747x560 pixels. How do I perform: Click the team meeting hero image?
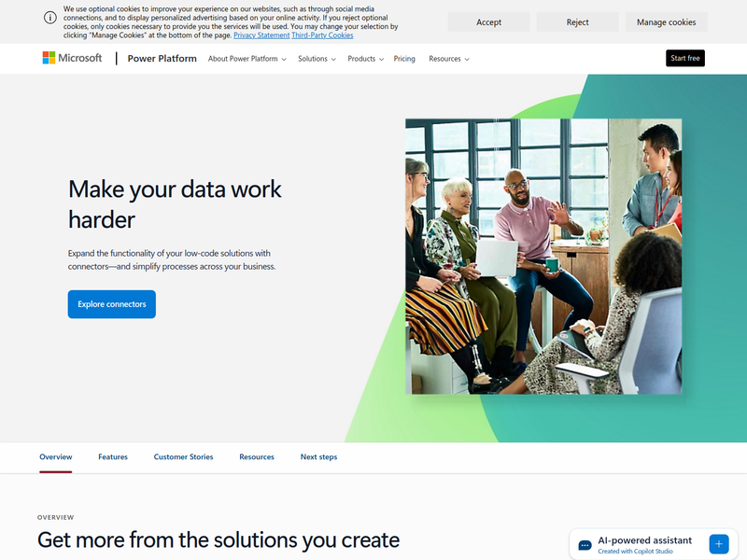click(543, 256)
